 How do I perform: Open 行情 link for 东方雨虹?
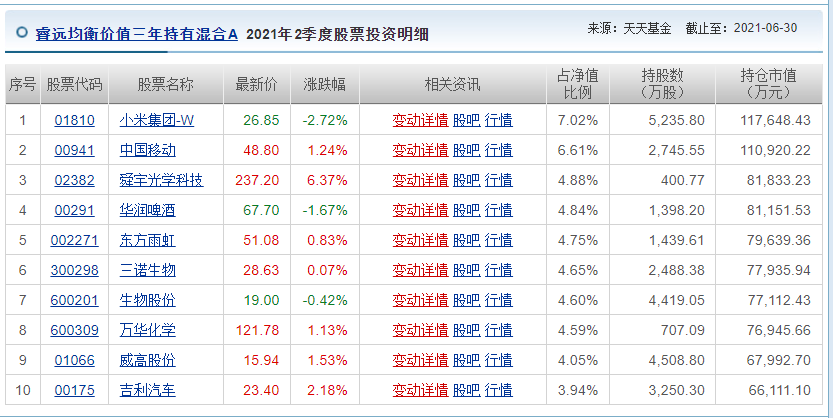(499, 241)
